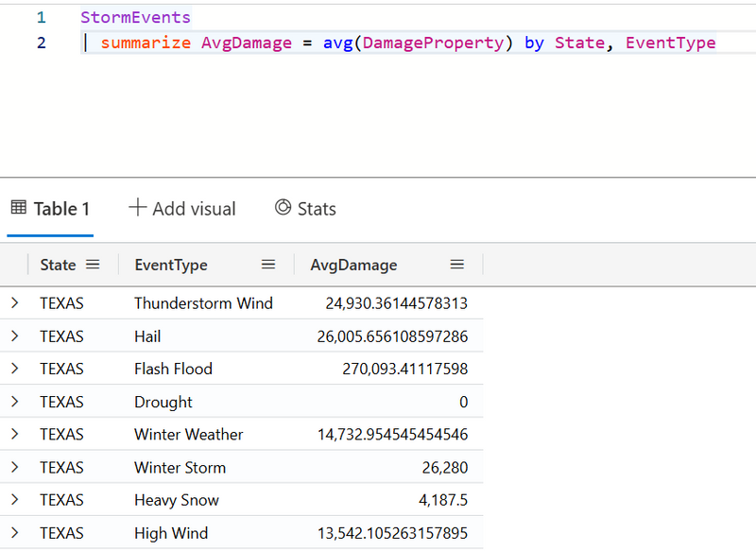The image size is (756, 551).
Task: Expand the High Wind row
Action: click(15, 533)
